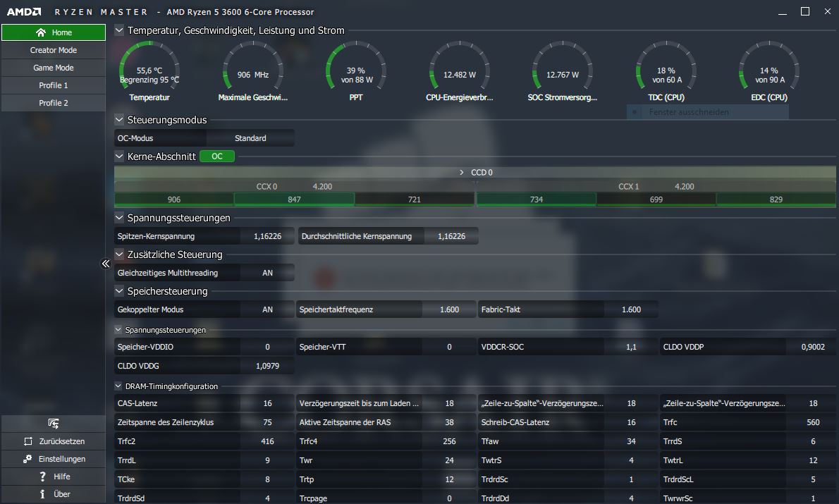Screen dimensions: 839x504
Task: Click the CAS-Latenz value 16
Action: (x=267, y=403)
